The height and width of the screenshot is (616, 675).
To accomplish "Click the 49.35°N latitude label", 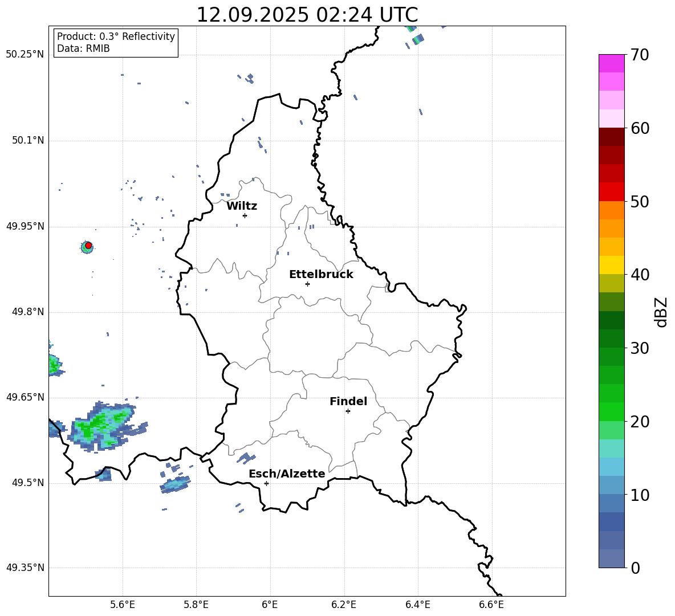I will (x=25, y=568).
